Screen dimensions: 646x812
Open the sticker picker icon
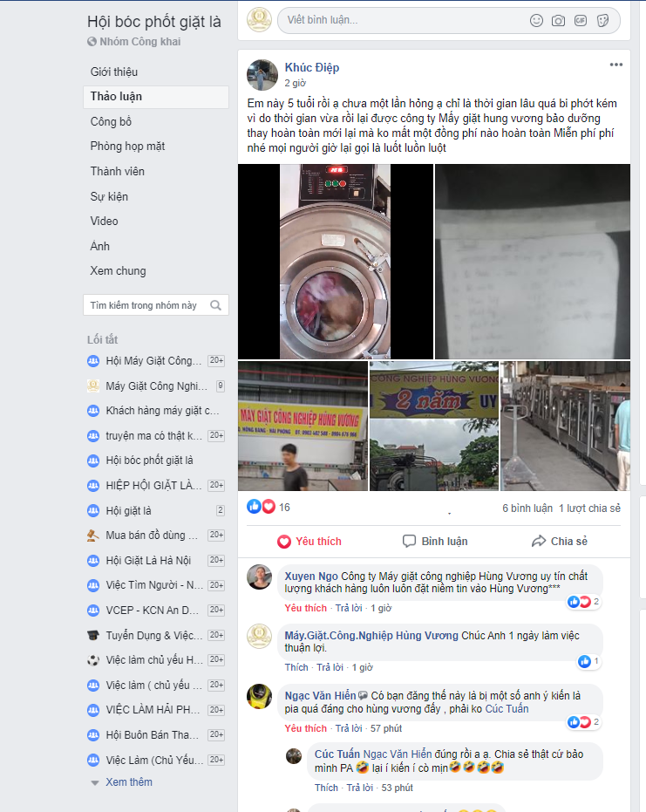(x=602, y=21)
